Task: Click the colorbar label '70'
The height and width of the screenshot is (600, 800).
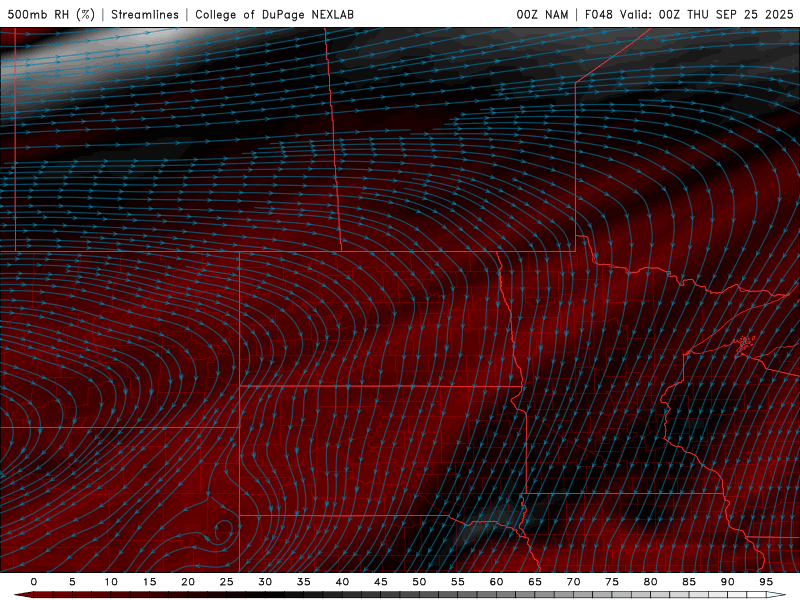Action: (573, 582)
